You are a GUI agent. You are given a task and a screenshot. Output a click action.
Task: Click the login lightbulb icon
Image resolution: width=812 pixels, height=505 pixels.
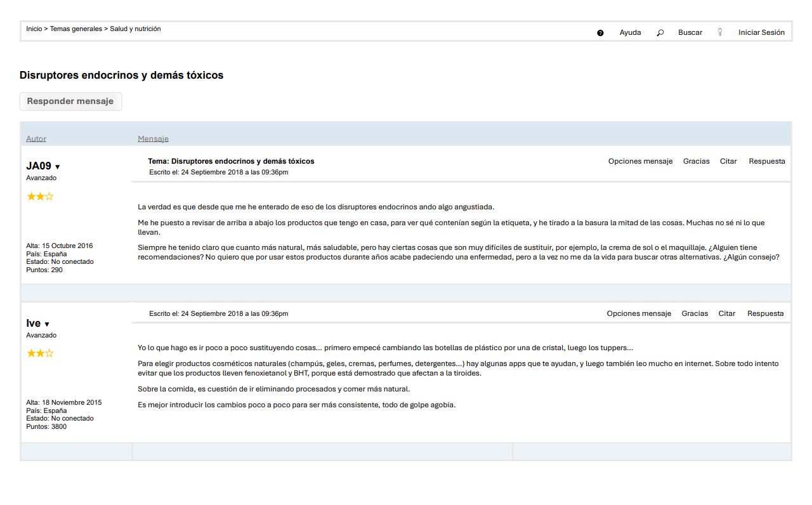click(x=719, y=32)
